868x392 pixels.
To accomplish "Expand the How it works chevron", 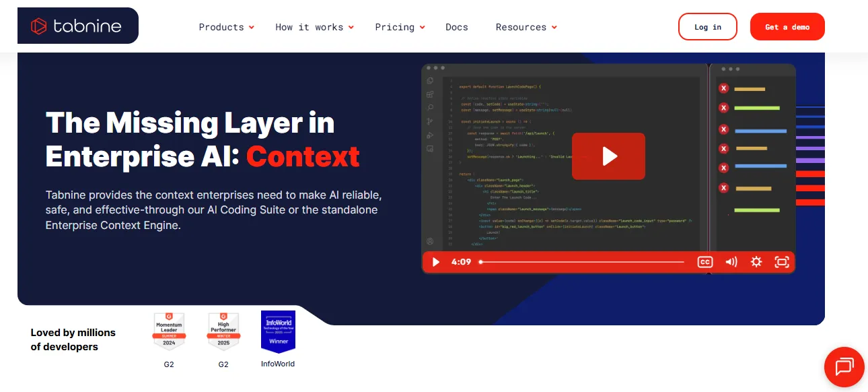I will 351,28.
